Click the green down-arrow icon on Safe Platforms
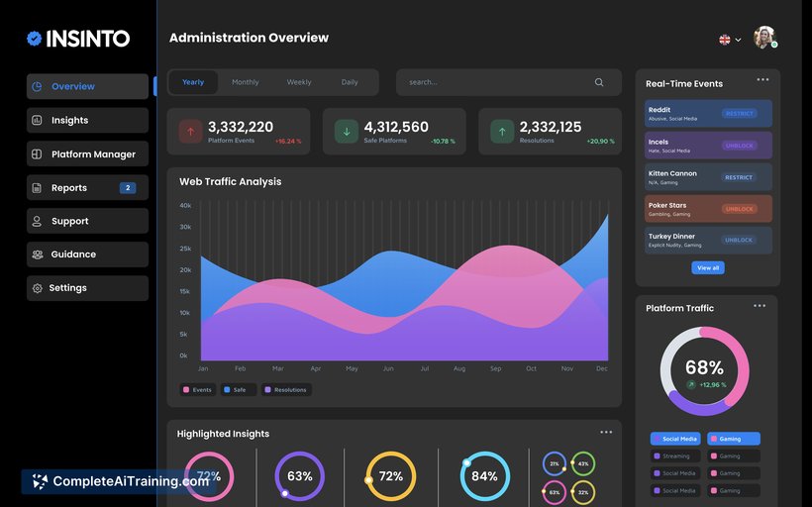 tap(347, 132)
